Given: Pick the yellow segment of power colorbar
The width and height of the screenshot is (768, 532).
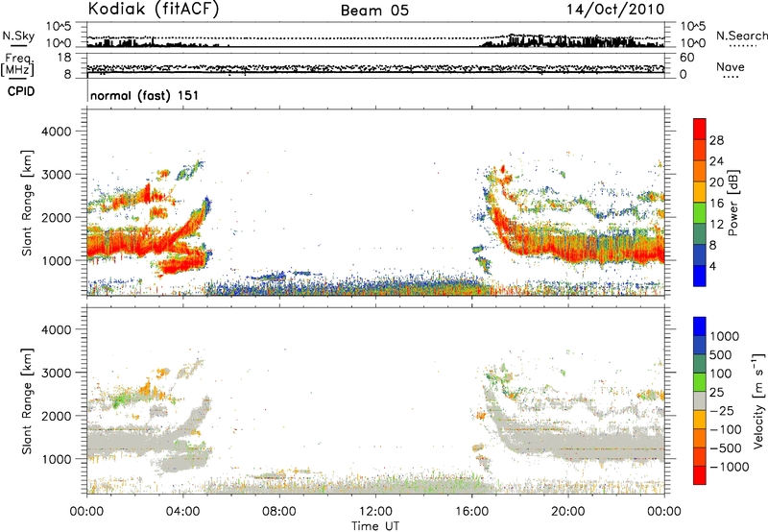Looking at the screenshot, I should point(700,192).
